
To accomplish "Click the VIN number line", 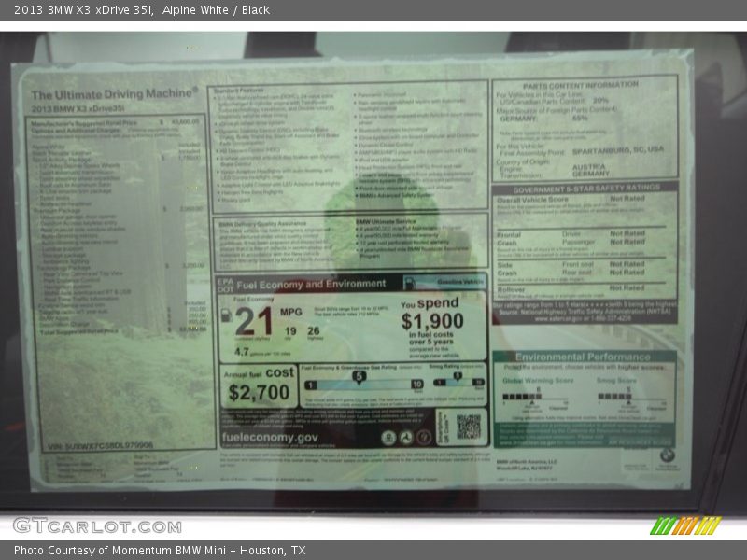I will pyautogui.click(x=100, y=446).
